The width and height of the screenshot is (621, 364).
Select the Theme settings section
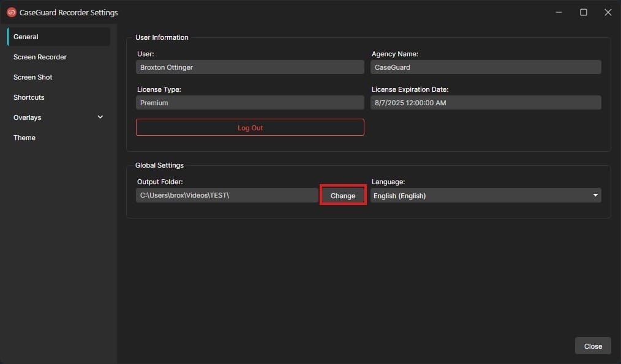point(24,137)
